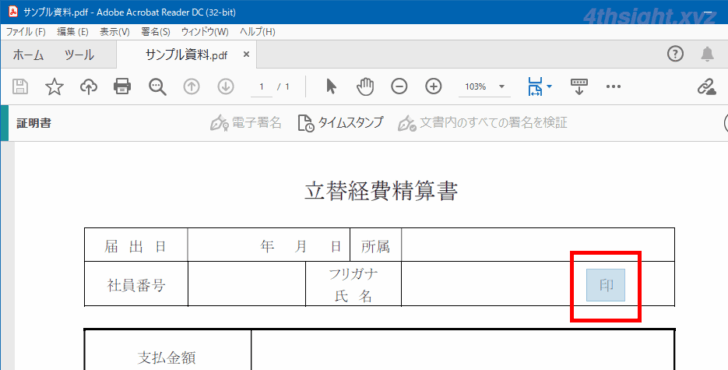728x370 pixels.
Task: Open the ヘルプ(H) menu
Action: pyautogui.click(x=257, y=32)
